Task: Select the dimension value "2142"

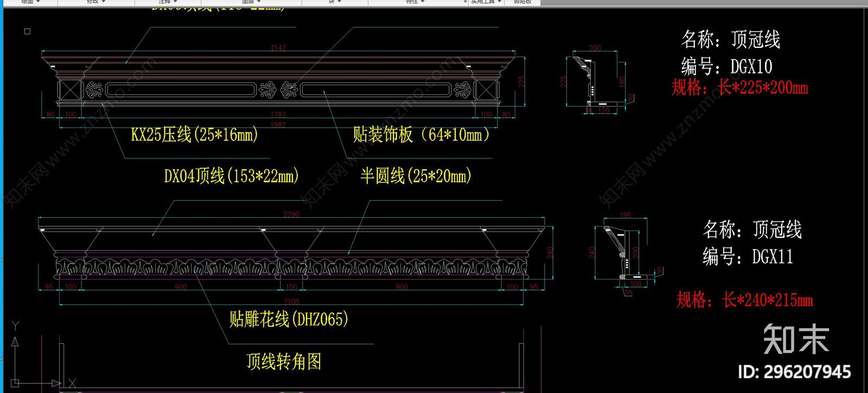Action: [278, 48]
